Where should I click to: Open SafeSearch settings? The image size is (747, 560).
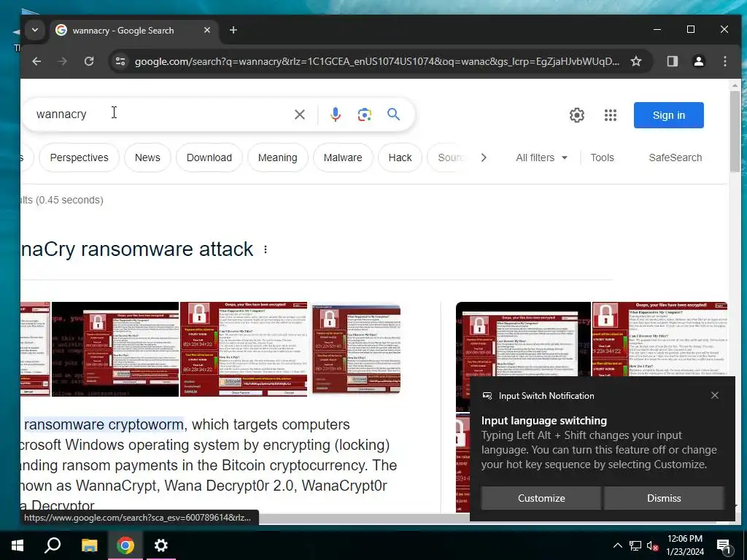click(x=675, y=157)
